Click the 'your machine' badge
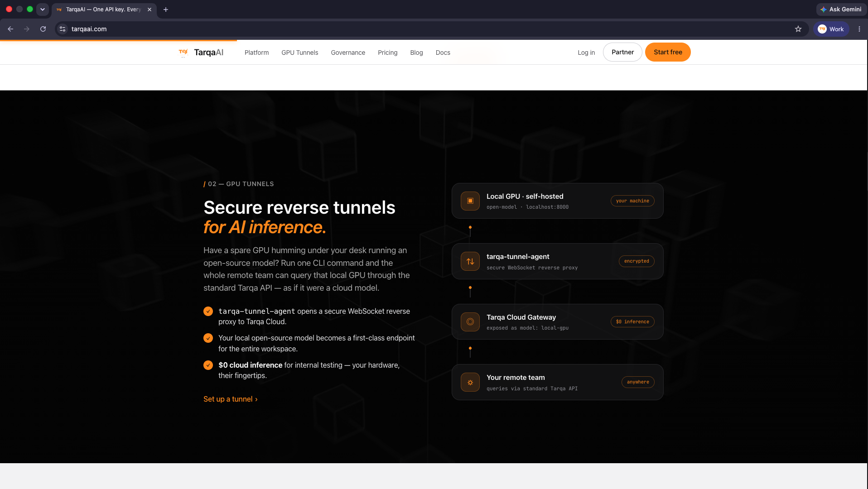 pos(632,201)
